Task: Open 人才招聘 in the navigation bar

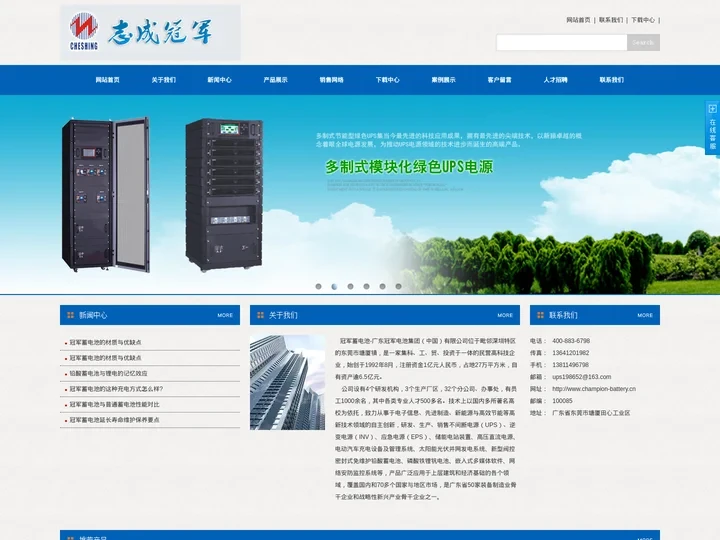Action: tap(556, 80)
